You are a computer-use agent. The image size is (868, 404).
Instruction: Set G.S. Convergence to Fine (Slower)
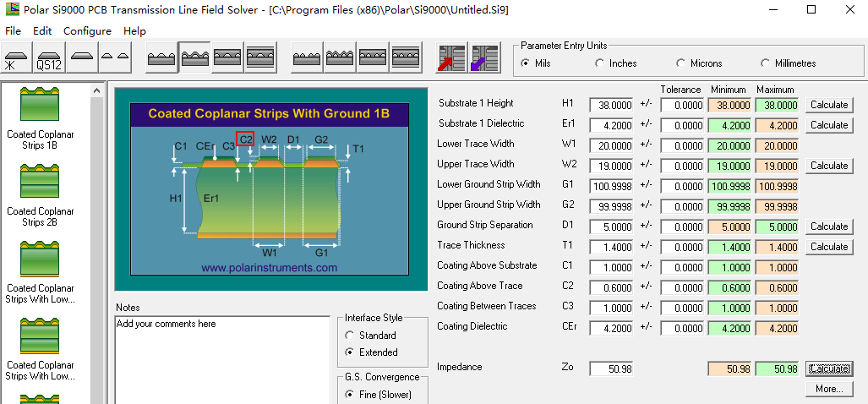point(378,395)
